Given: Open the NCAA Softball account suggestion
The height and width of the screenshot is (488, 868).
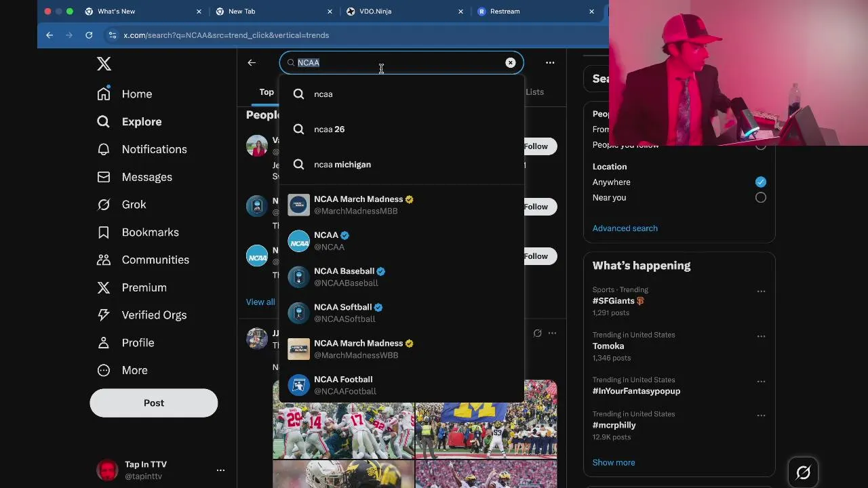Looking at the screenshot, I should [401, 312].
